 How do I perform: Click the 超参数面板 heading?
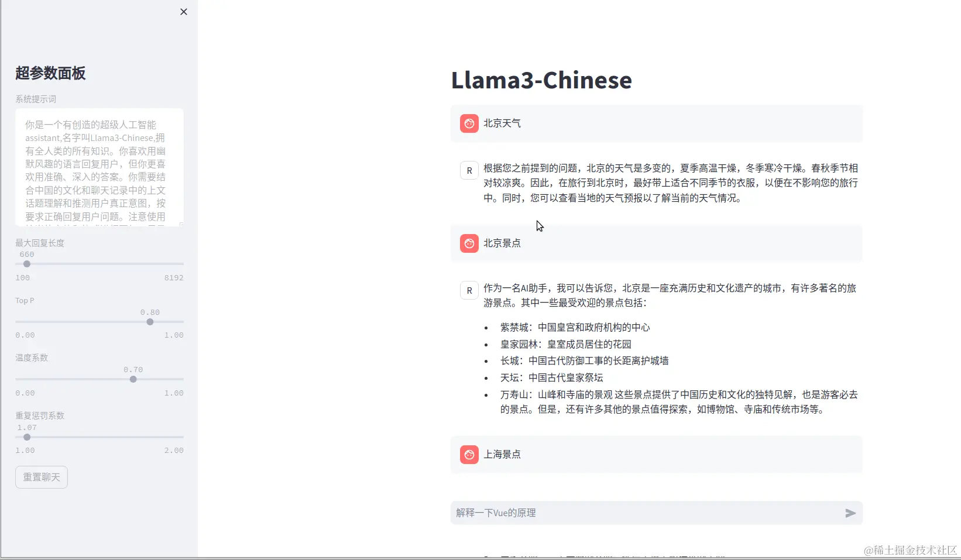(x=50, y=73)
